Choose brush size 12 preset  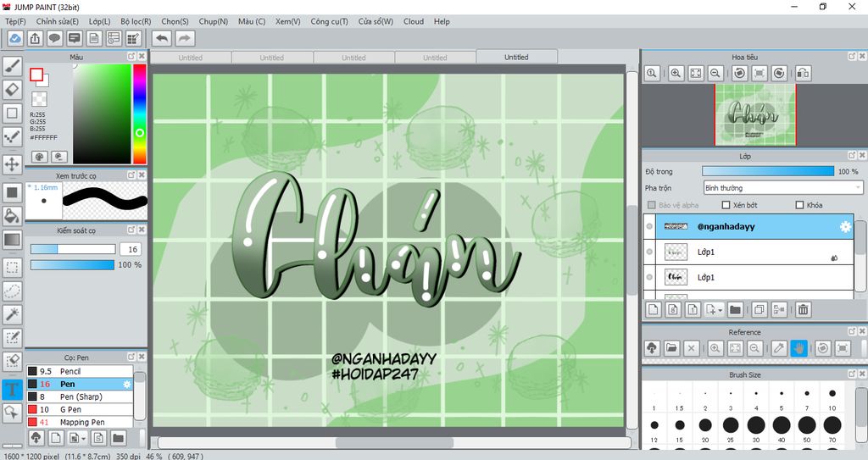654,425
